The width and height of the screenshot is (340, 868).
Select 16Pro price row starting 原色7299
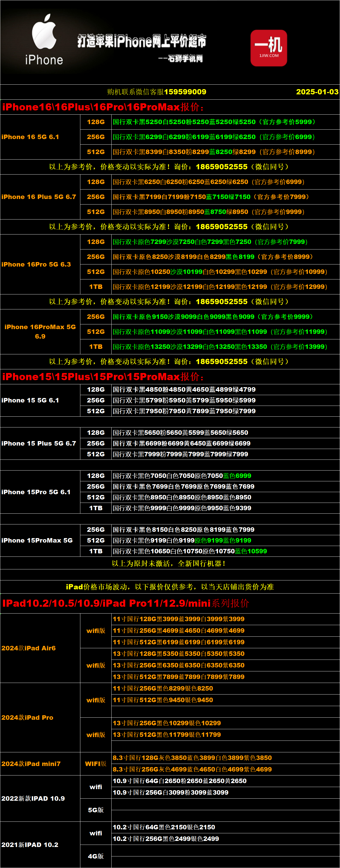[x=225, y=242]
